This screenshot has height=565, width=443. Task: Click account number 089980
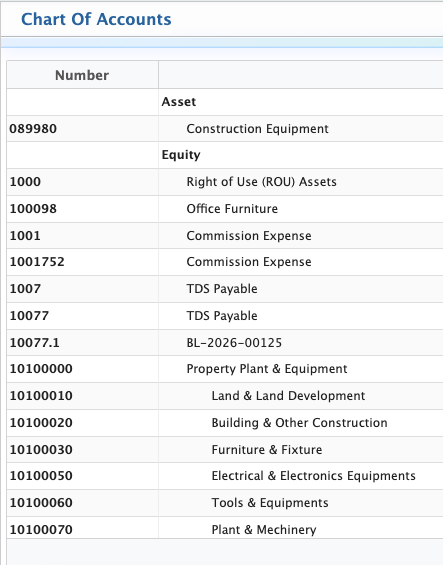(x=33, y=129)
